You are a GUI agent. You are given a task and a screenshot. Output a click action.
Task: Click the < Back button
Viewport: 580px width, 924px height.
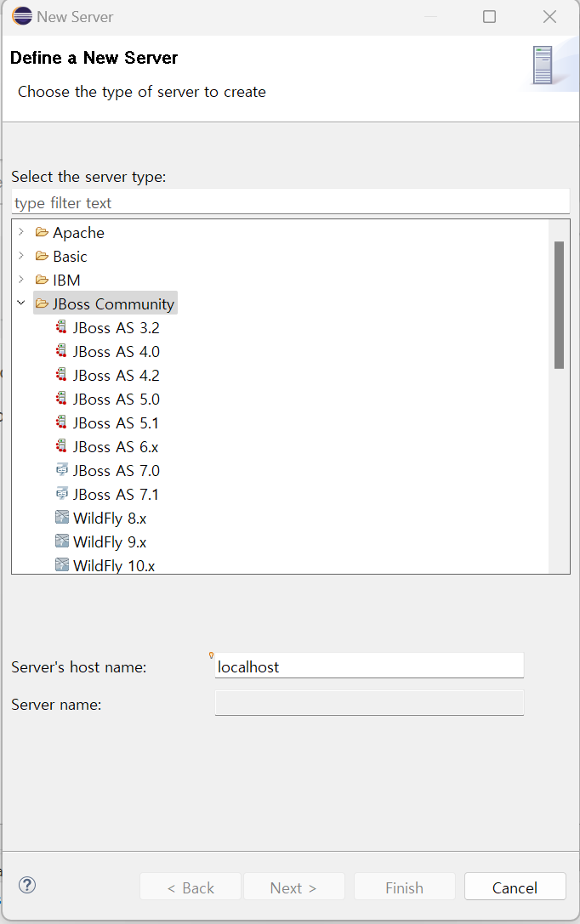[x=190, y=887]
